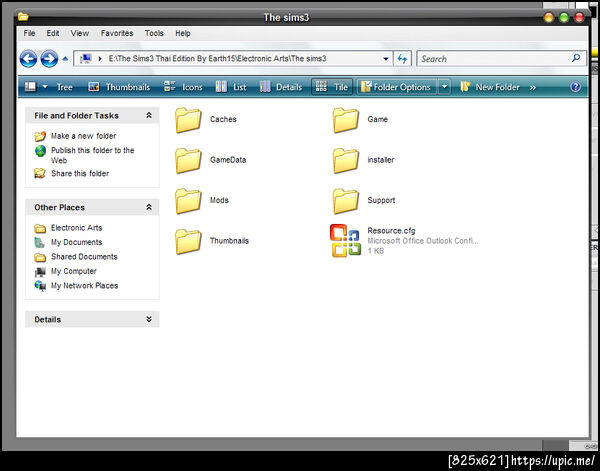This screenshot has height=471, width=600.
Task: Click the pane layout icon at toolbar start
Action: [30, 87]
